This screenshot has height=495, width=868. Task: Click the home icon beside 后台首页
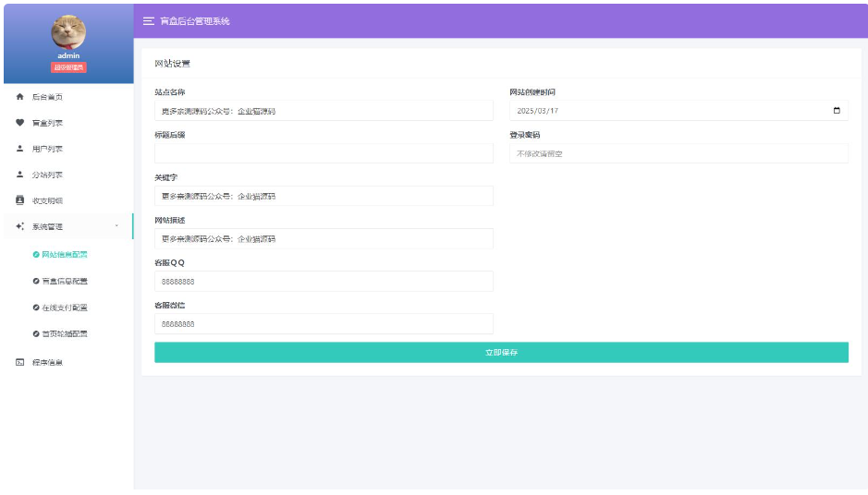click(20, 97)
